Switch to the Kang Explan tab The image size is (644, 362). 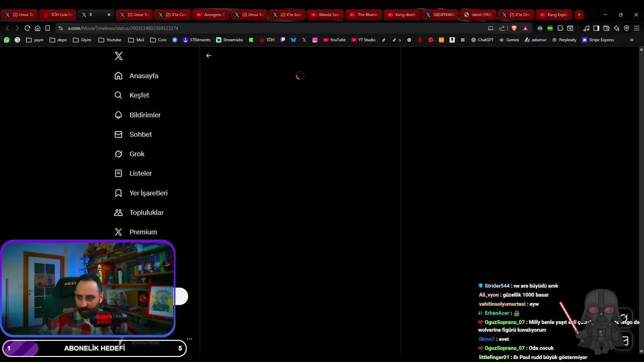(554, 15)
